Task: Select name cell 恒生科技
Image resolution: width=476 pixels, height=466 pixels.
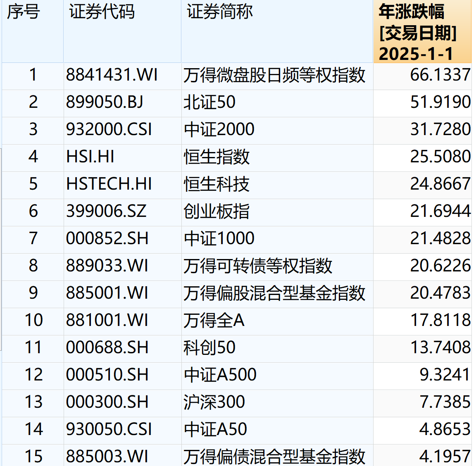Action: tap(277, 185)
